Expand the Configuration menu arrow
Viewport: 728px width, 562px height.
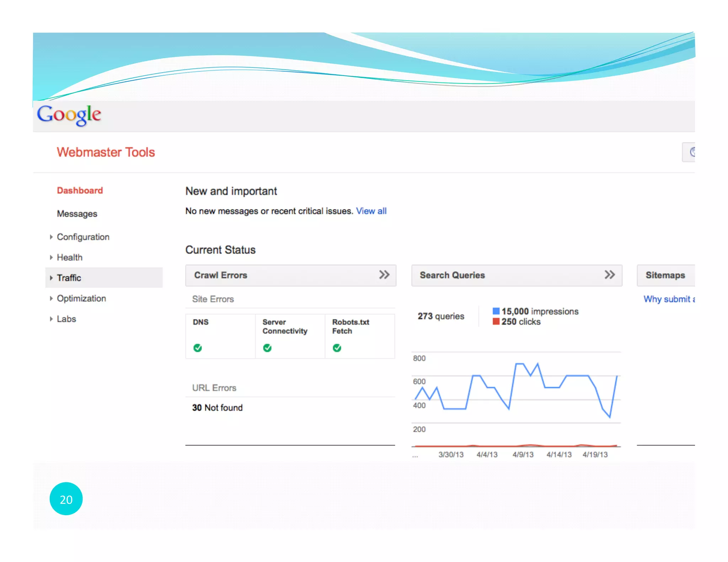pyautogui.click(x=51, y=237)
